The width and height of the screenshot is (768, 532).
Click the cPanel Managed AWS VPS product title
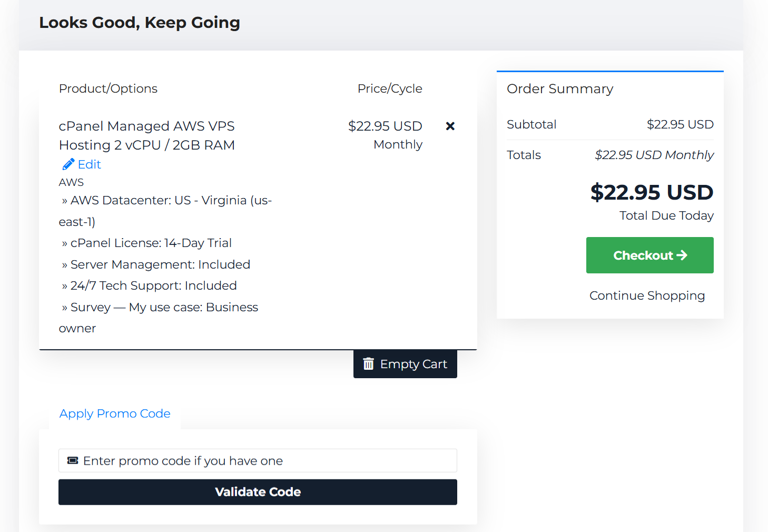147,135
